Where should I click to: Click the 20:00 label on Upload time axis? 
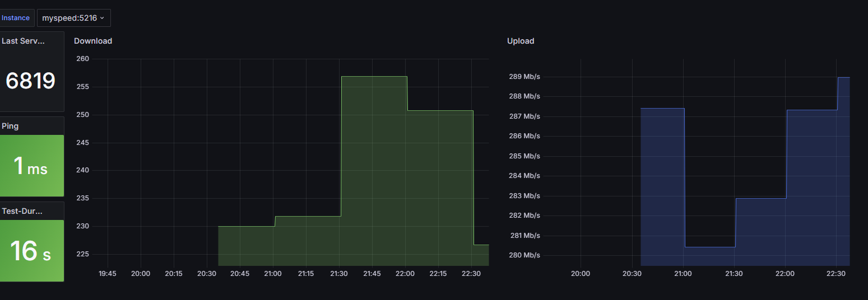(580, 274)
